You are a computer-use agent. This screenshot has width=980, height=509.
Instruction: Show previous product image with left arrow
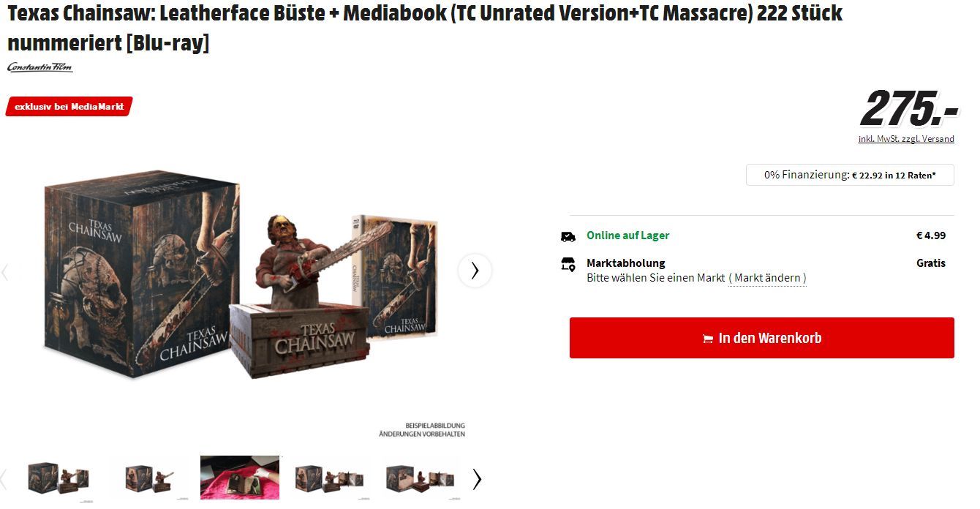click(4, 272)
